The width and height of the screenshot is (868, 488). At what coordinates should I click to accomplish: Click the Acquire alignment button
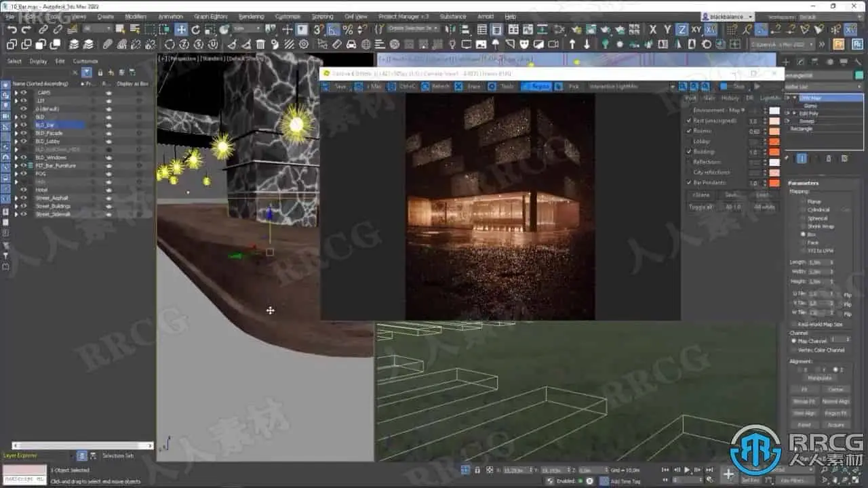[835, 425]
